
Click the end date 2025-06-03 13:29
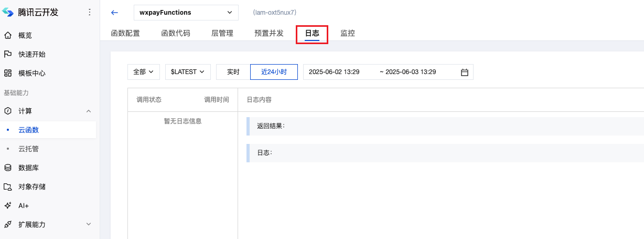click(x=411, y=72)
